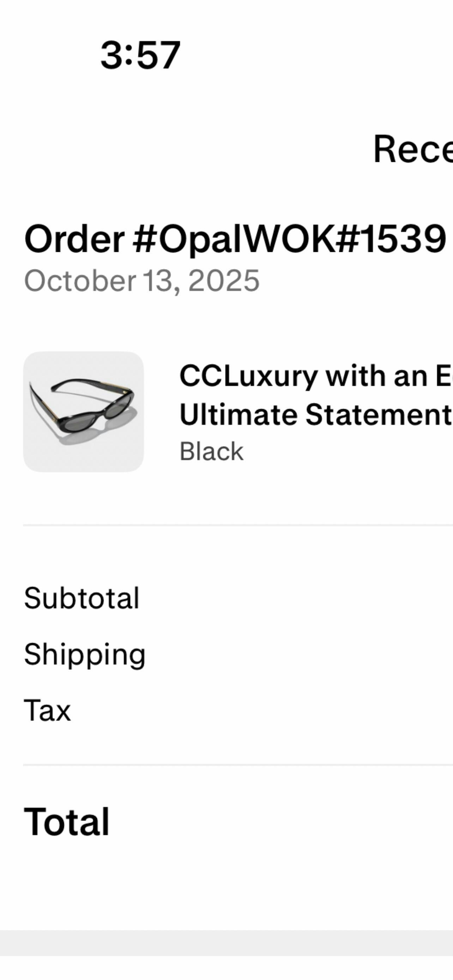
Task: Tap the Shipping row label
Action: coord(84,654)
